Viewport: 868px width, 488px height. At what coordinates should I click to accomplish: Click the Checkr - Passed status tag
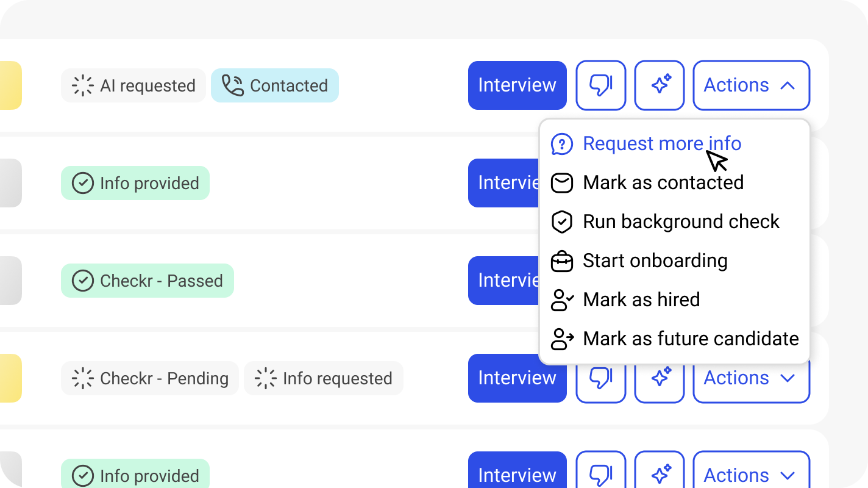(148, 281)
